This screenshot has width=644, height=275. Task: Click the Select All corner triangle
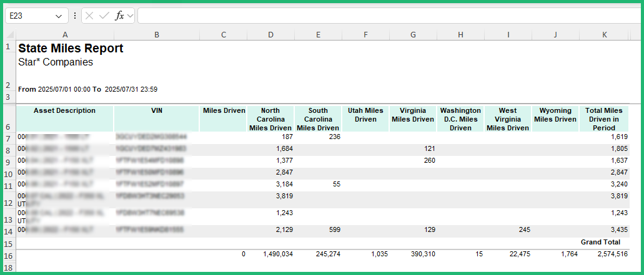pyautogui.click(x=9, y=35)
